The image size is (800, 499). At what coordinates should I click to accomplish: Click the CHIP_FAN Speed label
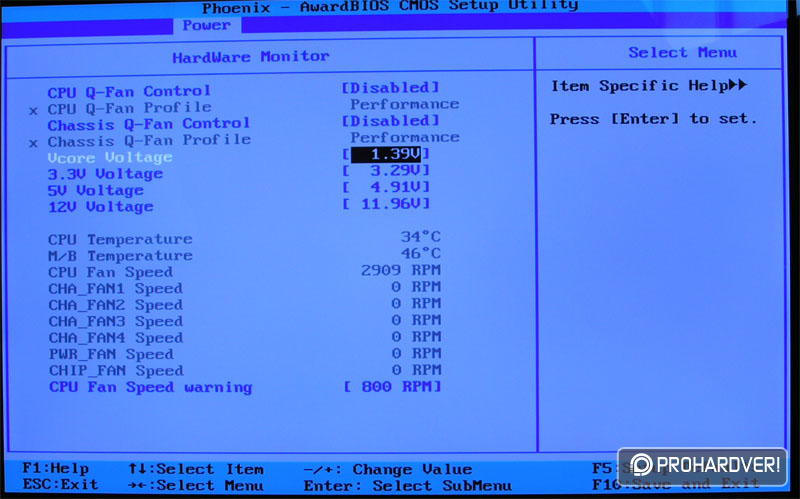click(116, 371)
